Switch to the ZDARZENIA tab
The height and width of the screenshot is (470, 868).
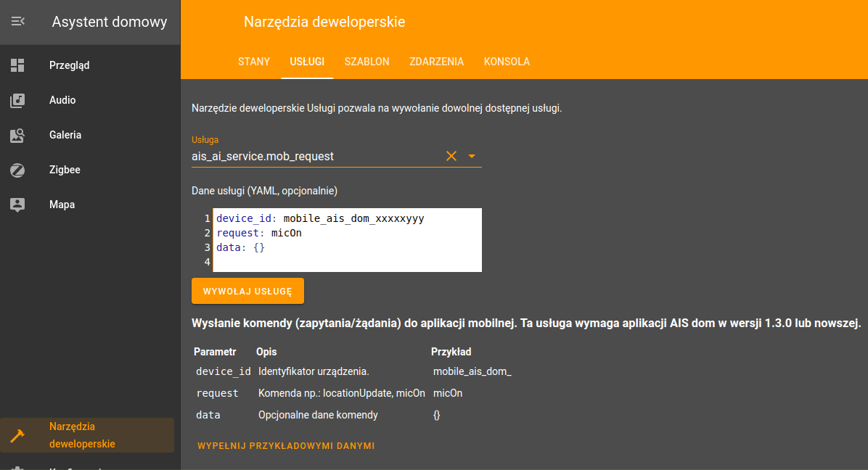(437, 62)
